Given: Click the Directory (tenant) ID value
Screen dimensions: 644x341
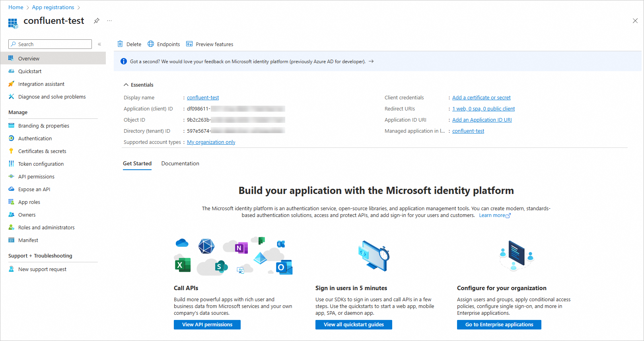Looking at the screenshot, I should (x=236, y=131).
